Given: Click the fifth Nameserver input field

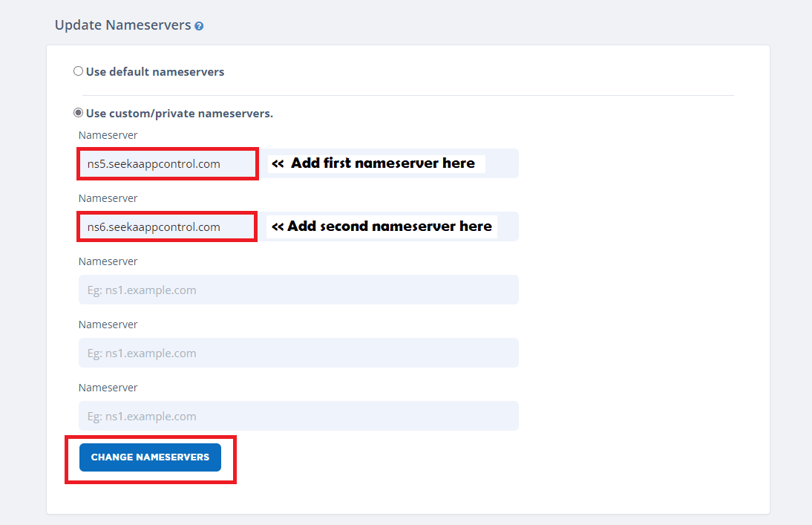Looking at the screenshot, I should click(x=298, y=416).
